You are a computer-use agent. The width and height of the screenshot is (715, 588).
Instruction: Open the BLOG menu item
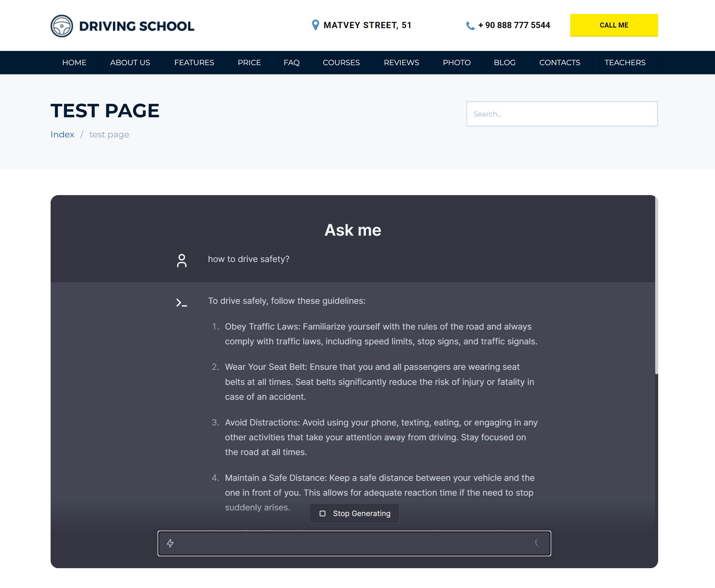click(505, 63)
